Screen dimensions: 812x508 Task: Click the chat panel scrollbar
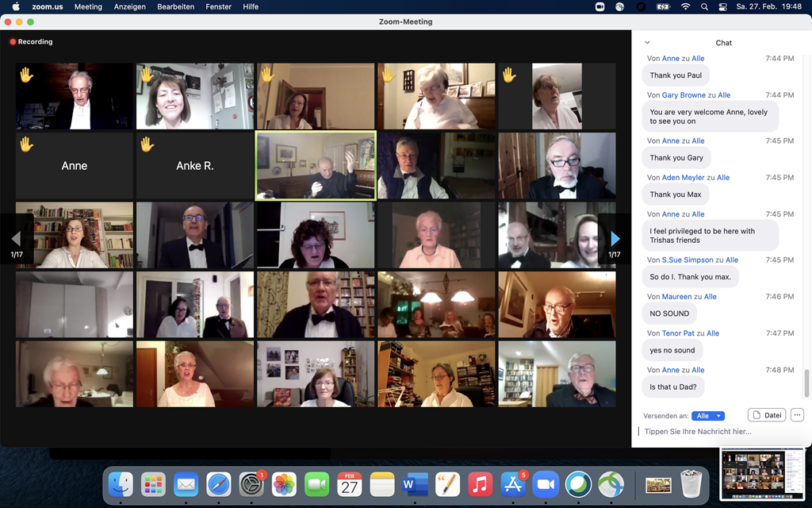pyautogui.click(x=807, y=383)
